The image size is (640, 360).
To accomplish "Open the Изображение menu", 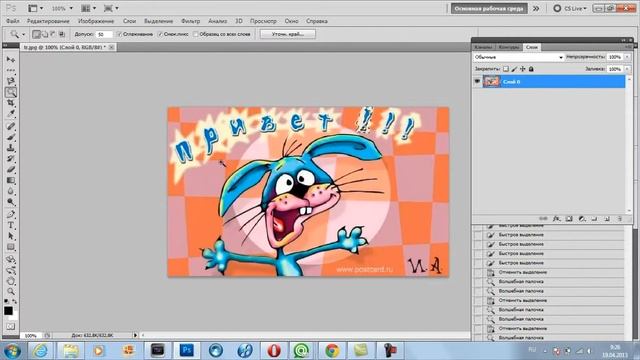I will tap(96, 21).
